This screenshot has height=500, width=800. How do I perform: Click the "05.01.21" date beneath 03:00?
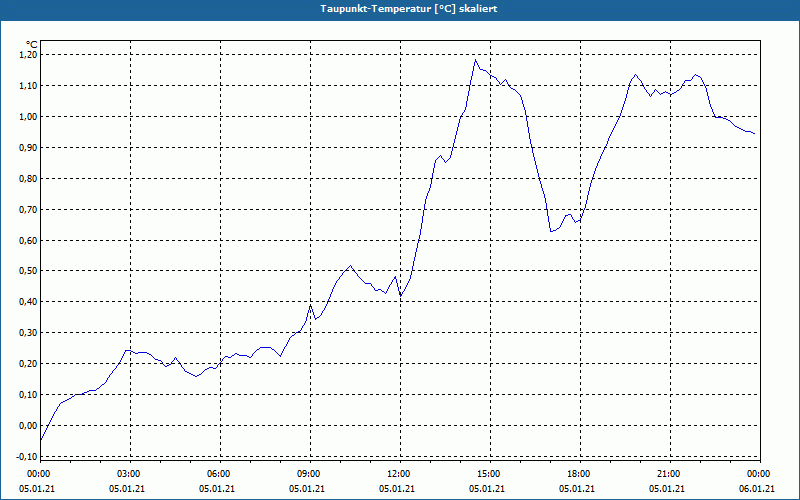click(127, 489)
